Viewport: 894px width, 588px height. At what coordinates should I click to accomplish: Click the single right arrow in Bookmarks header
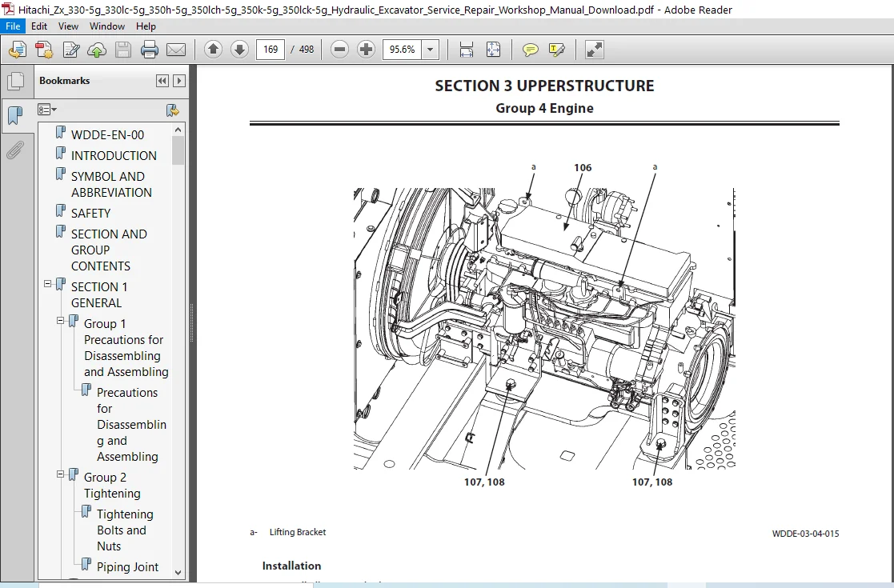[x=179, y=81]
